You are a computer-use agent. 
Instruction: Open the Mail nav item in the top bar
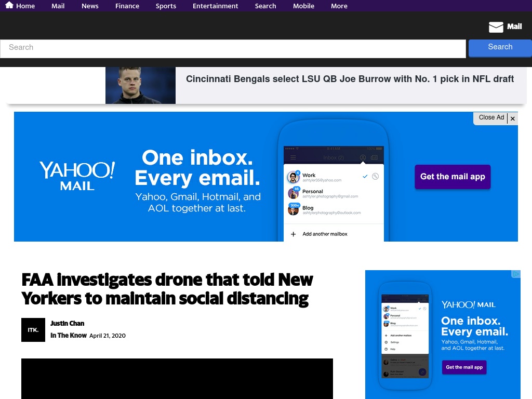(58, 6)
